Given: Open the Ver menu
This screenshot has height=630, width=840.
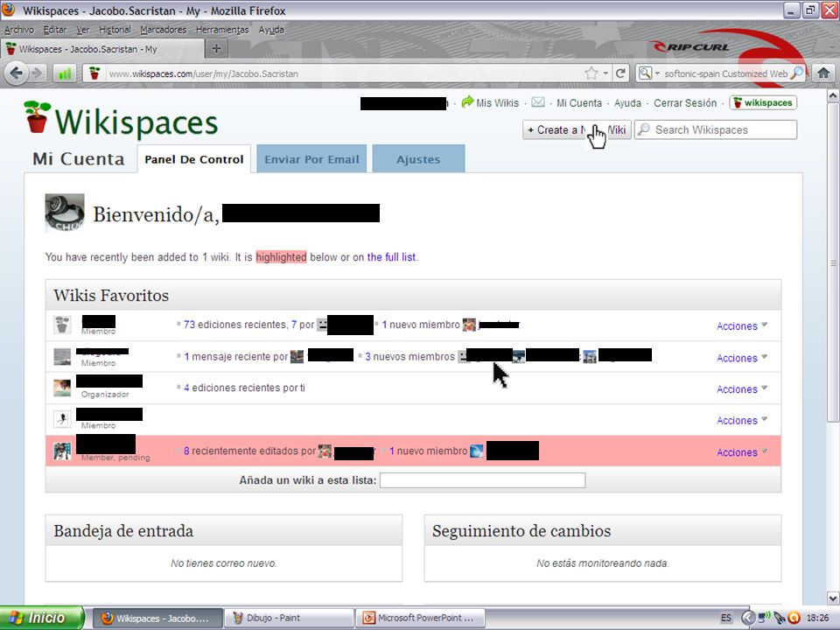Looking at the screenshot, I should pyautogui.click(x=83, y=30).
